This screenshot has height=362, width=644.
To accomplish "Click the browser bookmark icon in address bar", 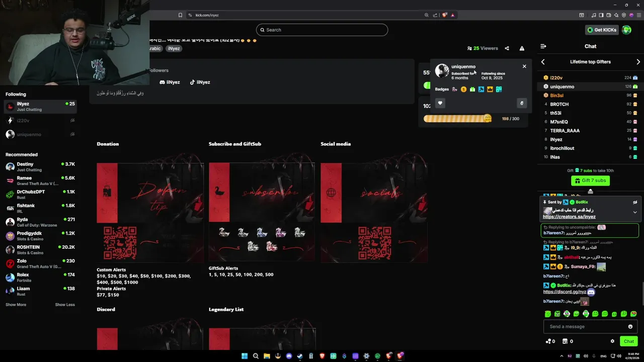I will click(180, 15).
